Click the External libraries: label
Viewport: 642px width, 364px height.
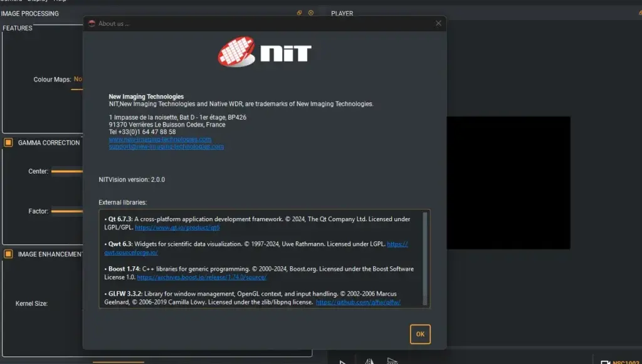pos(122,202)
